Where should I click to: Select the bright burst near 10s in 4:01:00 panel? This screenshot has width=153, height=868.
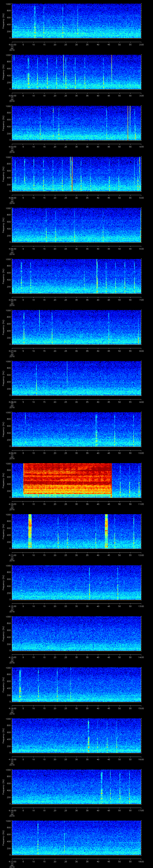(35, 21)
